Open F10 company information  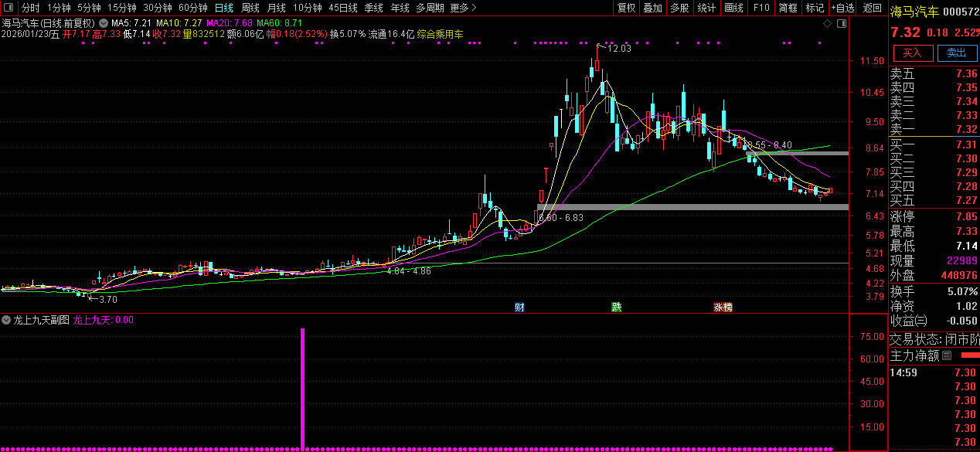coord(761,8)
